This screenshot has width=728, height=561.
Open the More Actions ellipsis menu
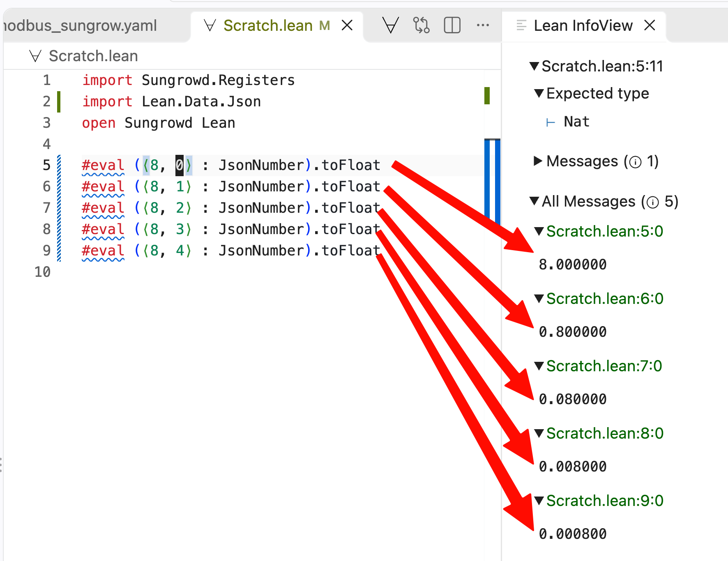483,25
